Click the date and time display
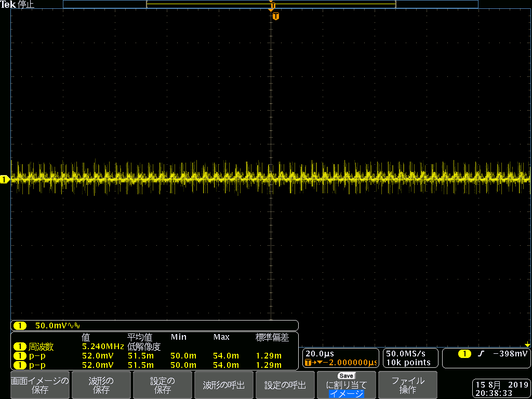532x399 pixels. point(501,389)
